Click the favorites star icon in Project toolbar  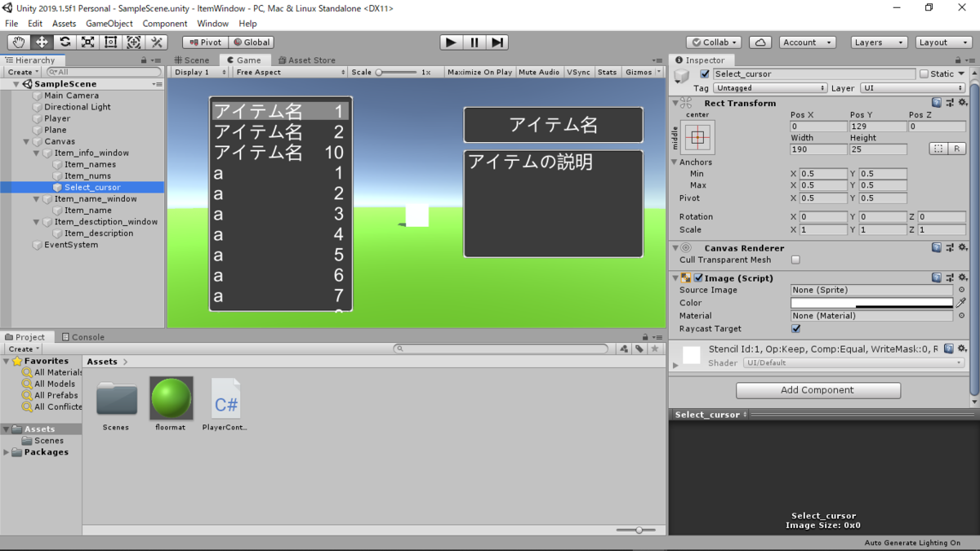(654, 349)
